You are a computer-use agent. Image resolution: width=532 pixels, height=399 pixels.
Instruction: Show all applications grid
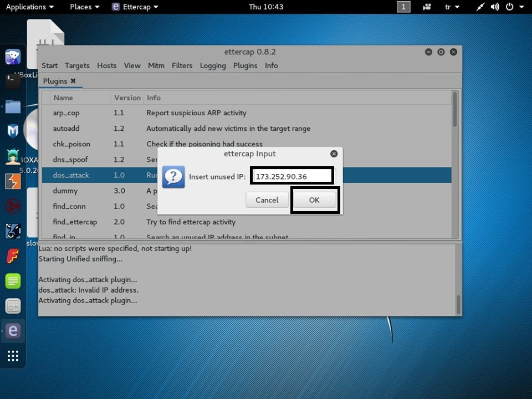pos(13,356)
